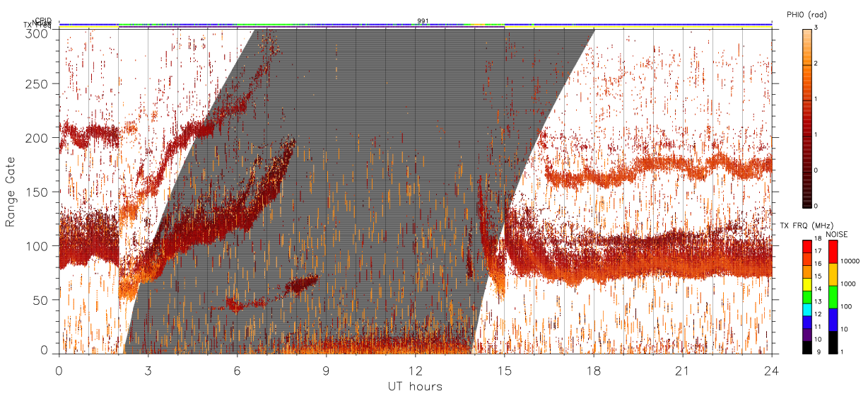This screenshot has height=401, width=868.
Task: Click the '2' label on the PHI0 colorbar
Action: click(x=816, y=64)
